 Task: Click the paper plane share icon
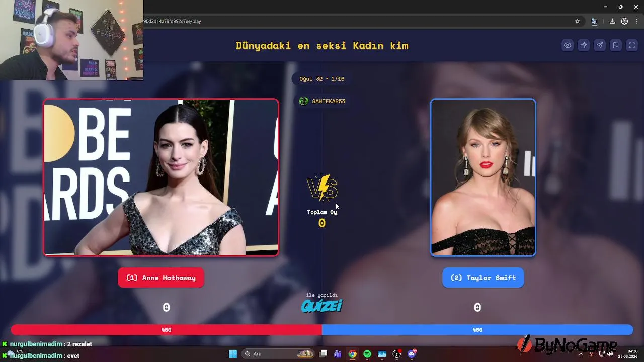pos(600,45)
